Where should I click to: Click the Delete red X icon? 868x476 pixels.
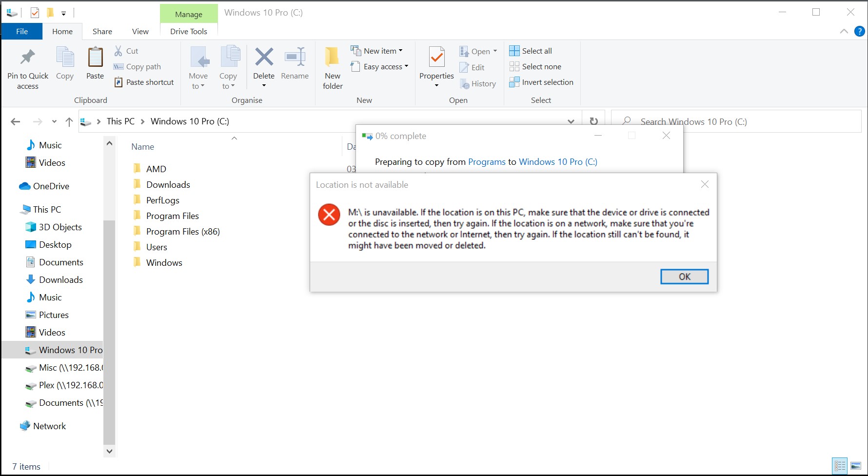[x=264, y=57]
